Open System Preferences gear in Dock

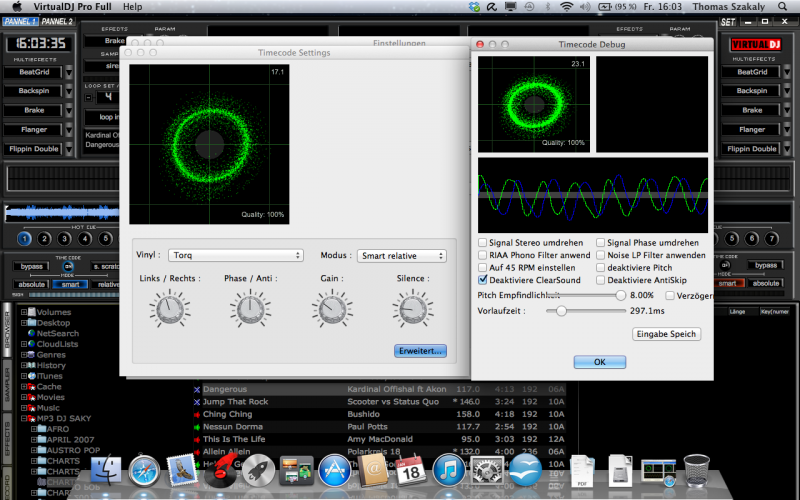click(x=487, y=470)
